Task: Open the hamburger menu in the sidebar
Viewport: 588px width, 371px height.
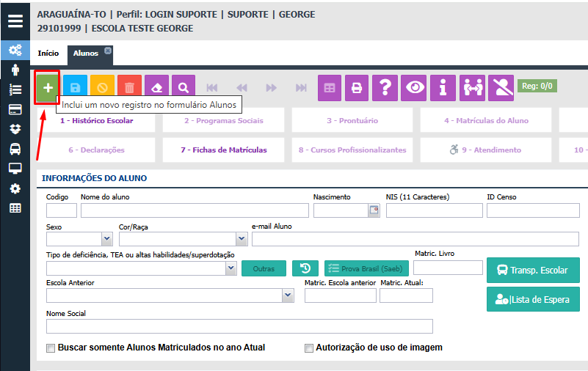Action: (15, 21)
